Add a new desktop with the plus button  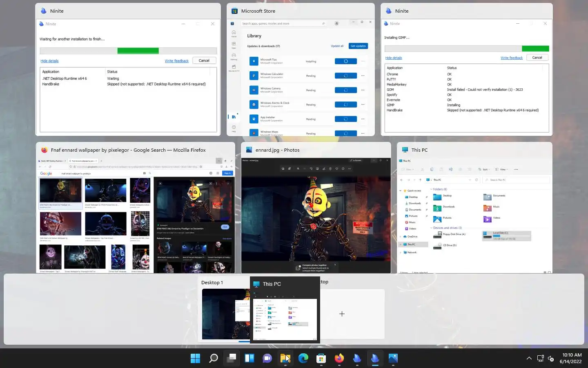pyautogui.click(x=342, y=314)
